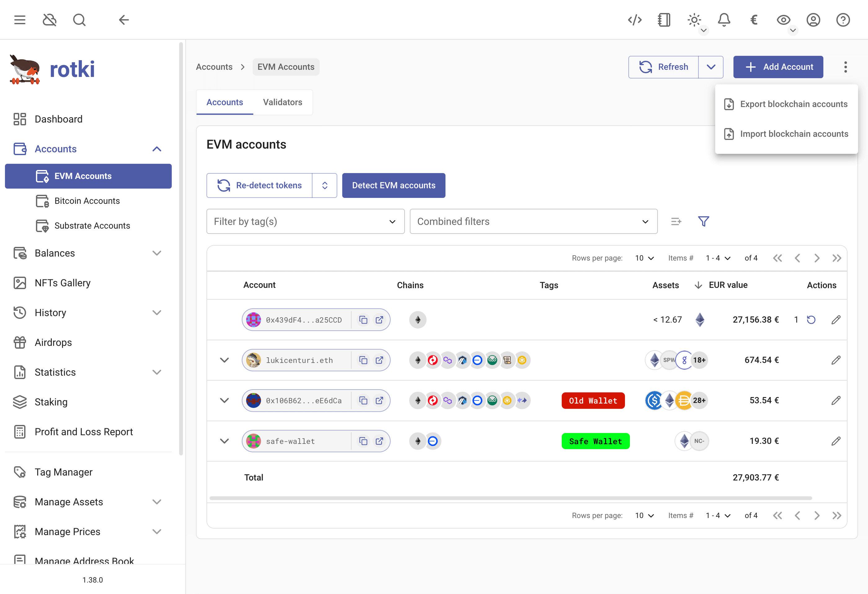868x594 pixels.
Task: Change top Rows per page value 10
Action: click(x=644, y=258)
